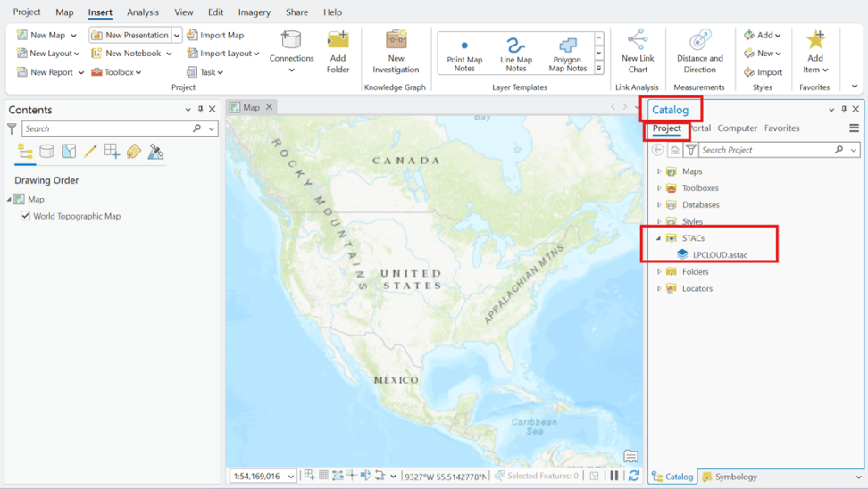Expand the Folders node

tap(659, 271)
